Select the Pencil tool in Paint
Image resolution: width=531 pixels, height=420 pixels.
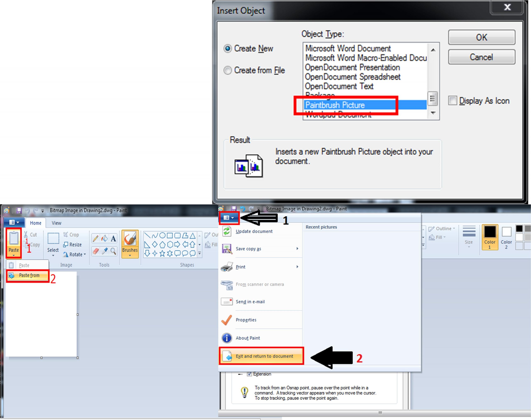(x=95, y=238)
